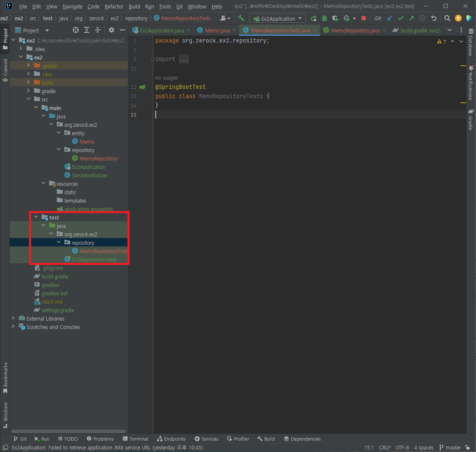This screenshot has width=476, height=452.
Task: Expand the .gradle folder node
Action: pos(28,65)
